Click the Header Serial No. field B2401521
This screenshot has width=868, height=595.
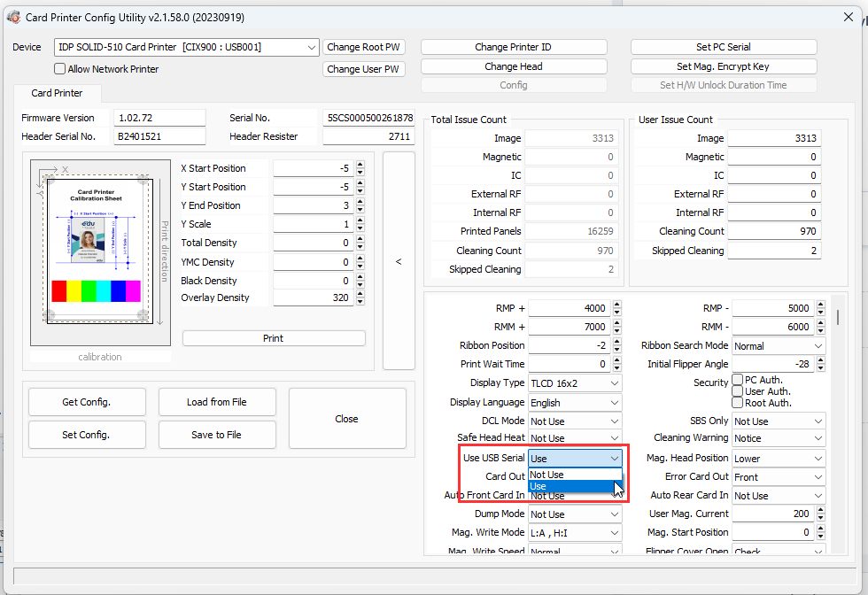tap(159, 136)
